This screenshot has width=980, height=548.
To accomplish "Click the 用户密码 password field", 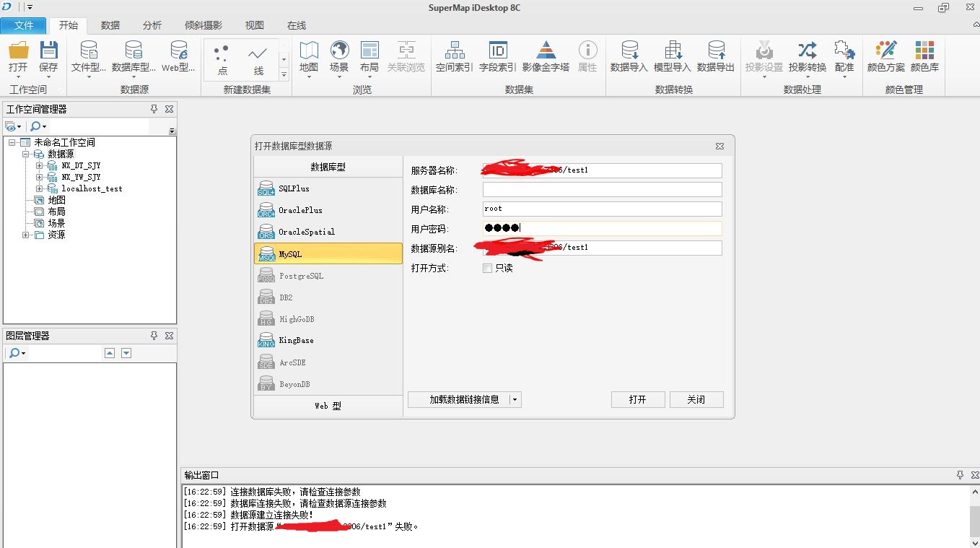I will [x=603, y=229].
